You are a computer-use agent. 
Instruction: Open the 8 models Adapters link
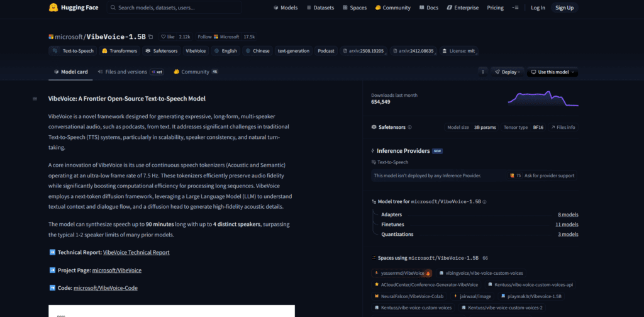[x=568, y=214]
